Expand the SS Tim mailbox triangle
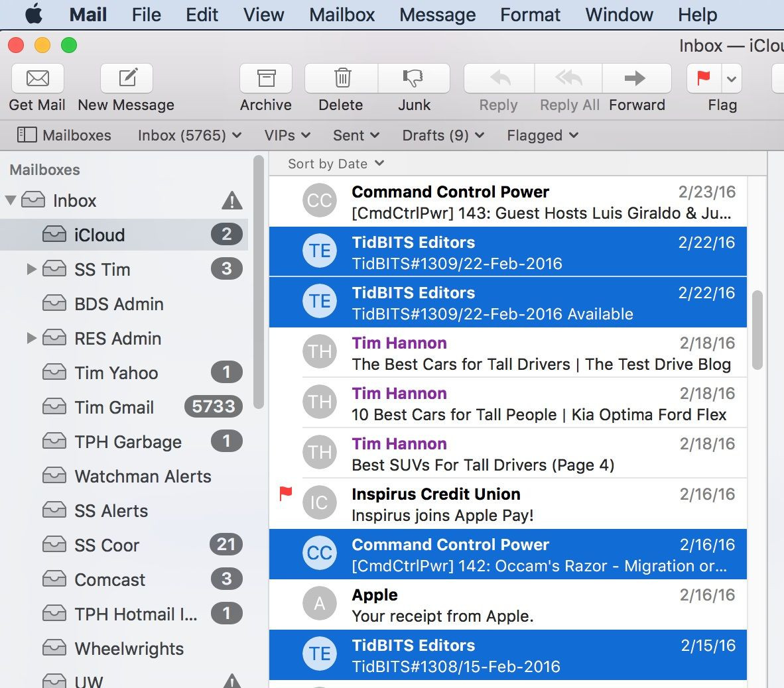This screenshot has height=688, width=784. [31, 269]
